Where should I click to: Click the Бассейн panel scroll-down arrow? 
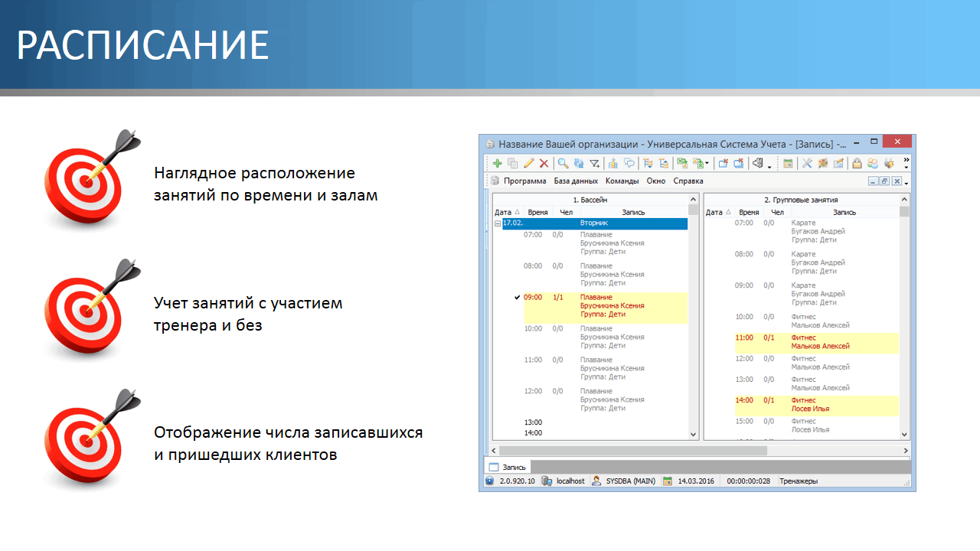[x=694, y=434]
